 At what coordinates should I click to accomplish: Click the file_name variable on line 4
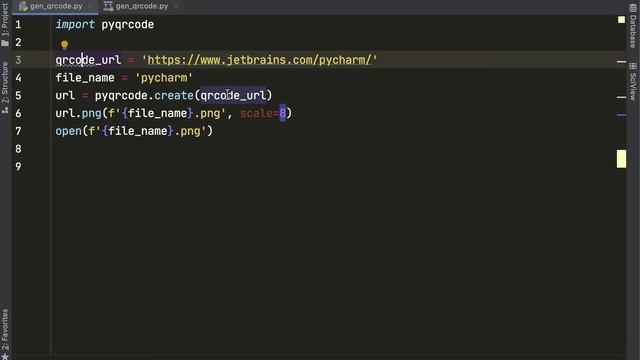point(85,78)
